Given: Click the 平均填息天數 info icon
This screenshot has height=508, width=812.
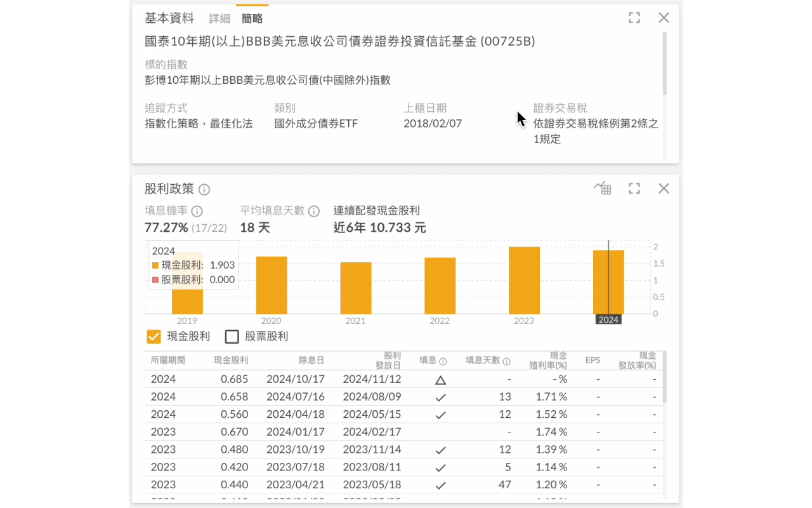Looking at the screenshot, I should (315, 211).
